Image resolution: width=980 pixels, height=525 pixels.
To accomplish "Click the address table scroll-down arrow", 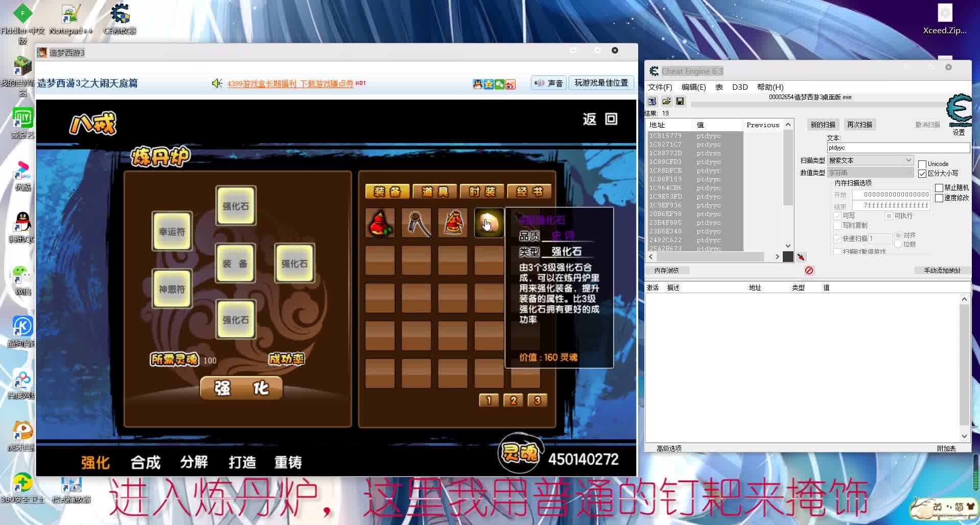I will 964,436.
